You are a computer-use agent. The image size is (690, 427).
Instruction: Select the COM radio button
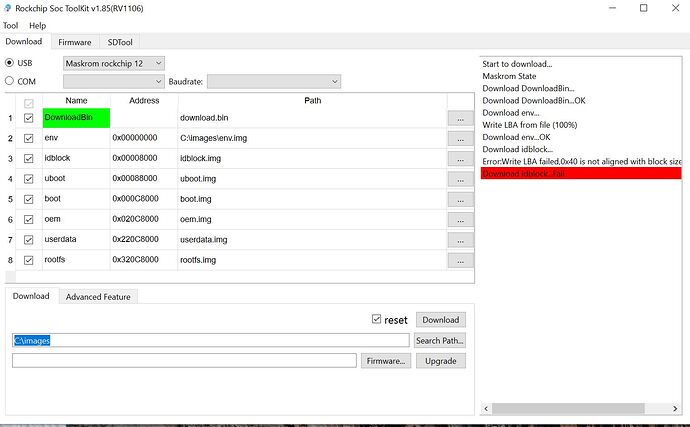[11, 81]
